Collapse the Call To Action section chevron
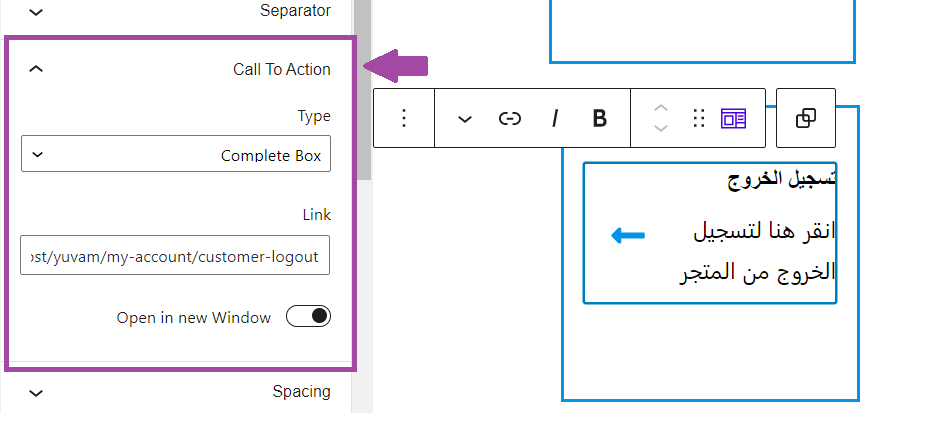The height and width of the screenshot is (422, 936). (36, 69)
